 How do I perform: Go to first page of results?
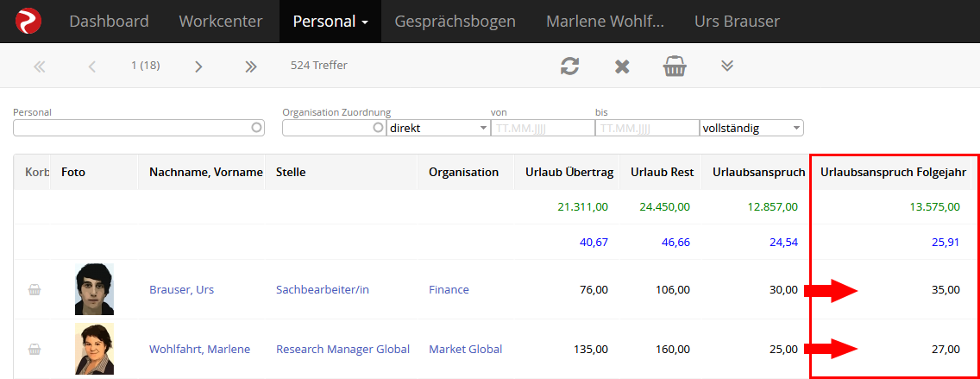40,66
